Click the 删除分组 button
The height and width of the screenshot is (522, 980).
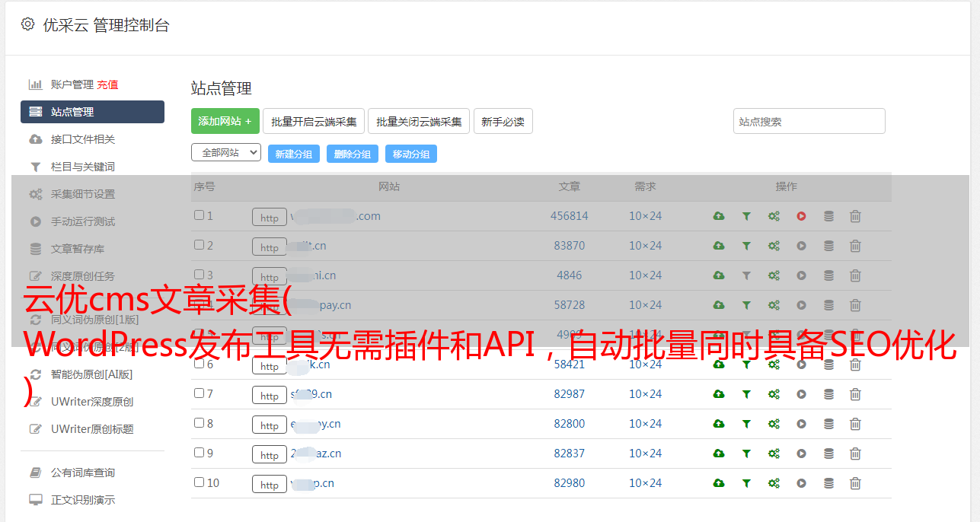point(353,154)
